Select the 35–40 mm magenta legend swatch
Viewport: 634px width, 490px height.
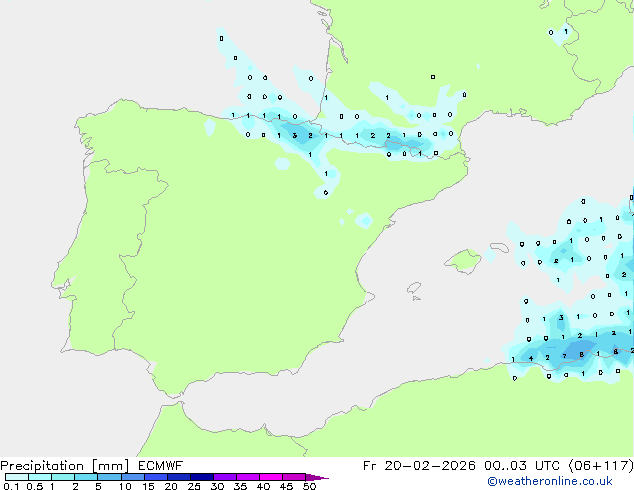click(x=248, y=477)
